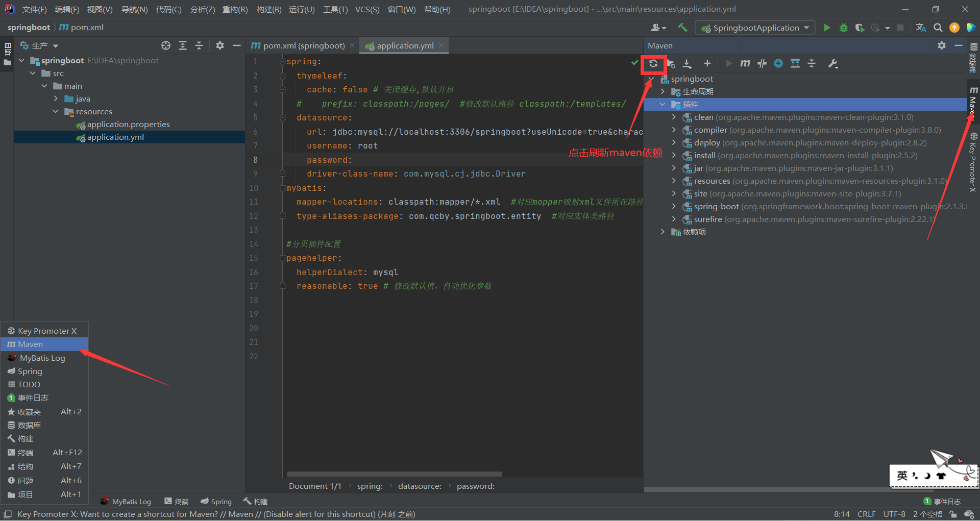Collapse the springboot project root node

click(21, 60)
